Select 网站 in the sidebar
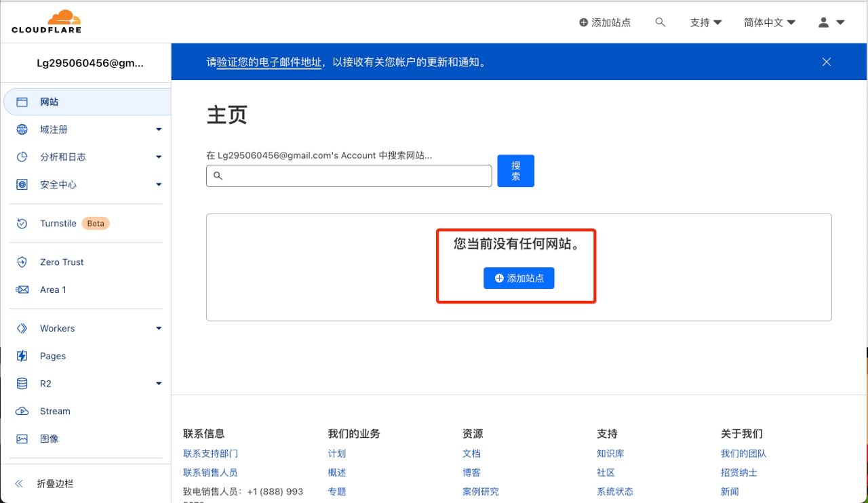The height and width of the screenshot is (503, 868). coord(87,102)
